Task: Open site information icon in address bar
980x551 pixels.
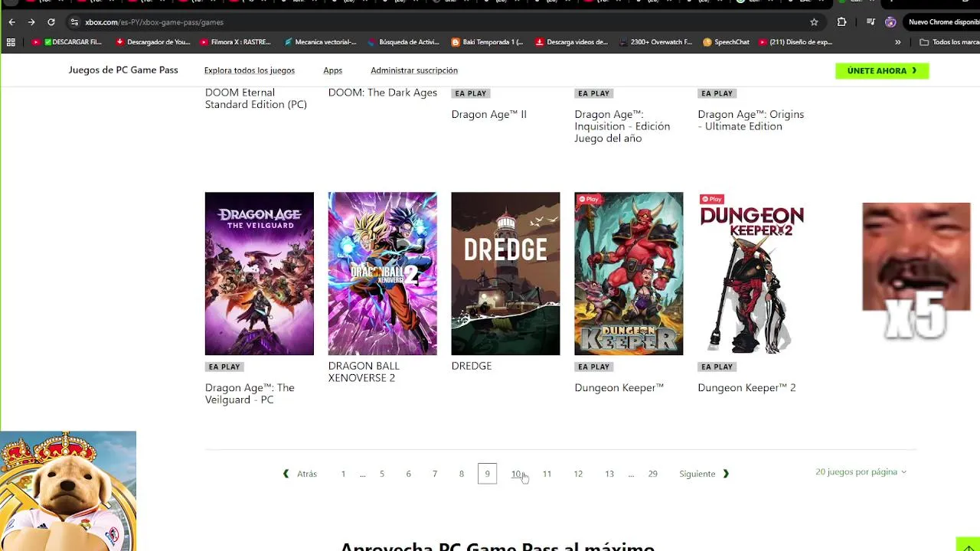Action: 74,22
